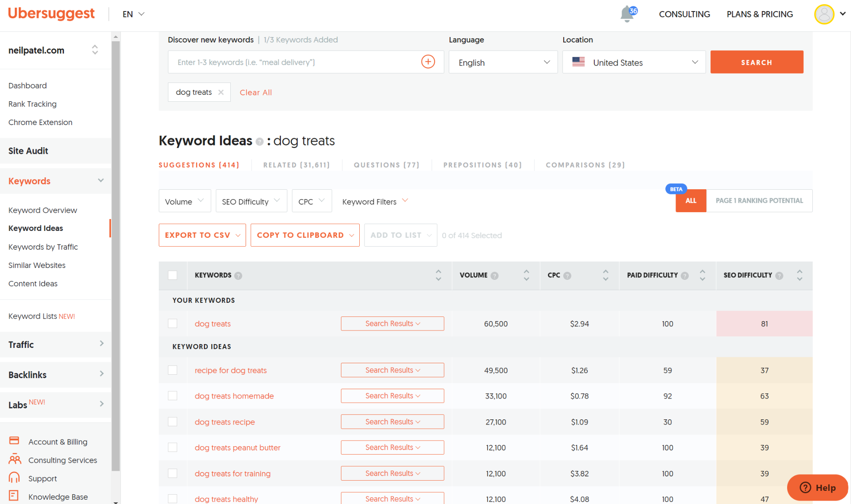Open the SEO Difficulty filter dropdown
This screenshot has width=851, height=504.
click(x=251, y=201)
